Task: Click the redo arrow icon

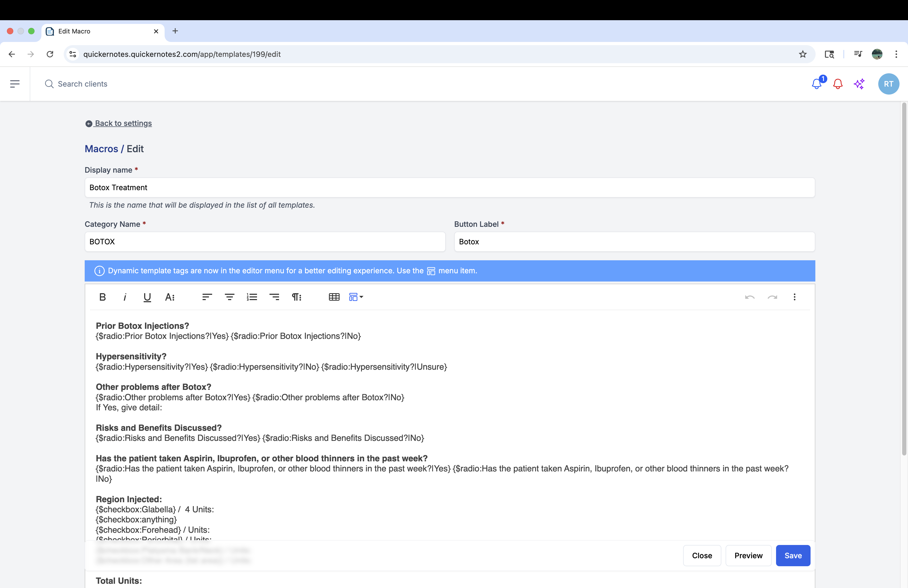Action: coord(772,297)
